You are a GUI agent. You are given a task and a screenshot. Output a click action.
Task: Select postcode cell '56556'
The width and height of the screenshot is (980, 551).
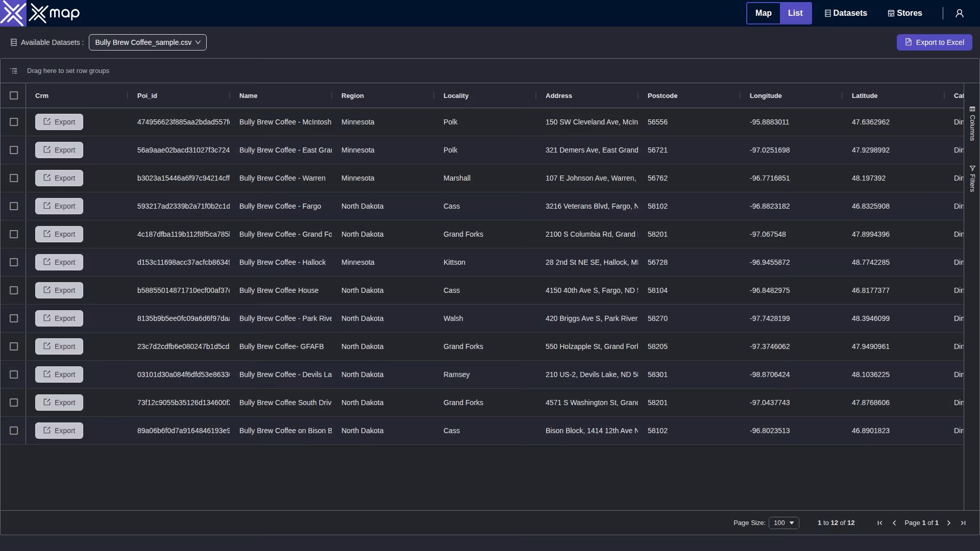657,122
